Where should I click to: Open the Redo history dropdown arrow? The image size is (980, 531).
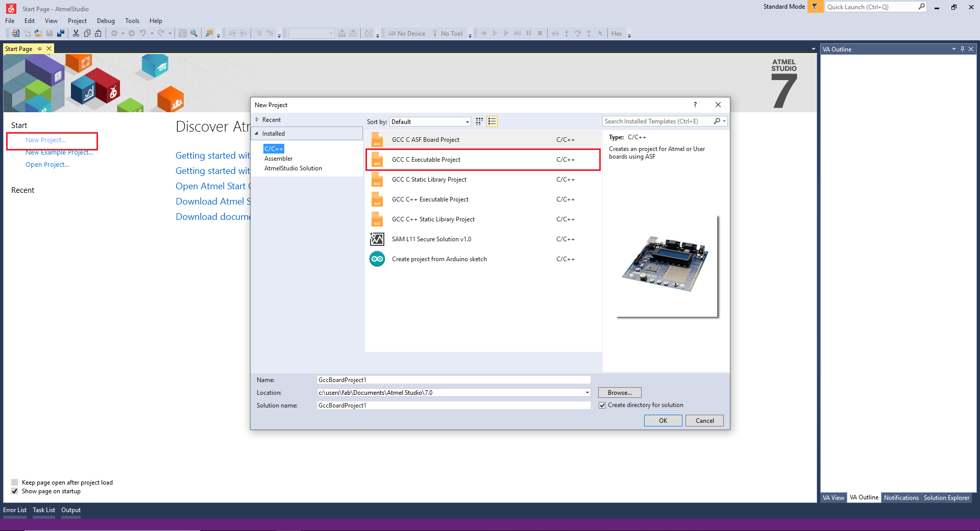[169, 34]
